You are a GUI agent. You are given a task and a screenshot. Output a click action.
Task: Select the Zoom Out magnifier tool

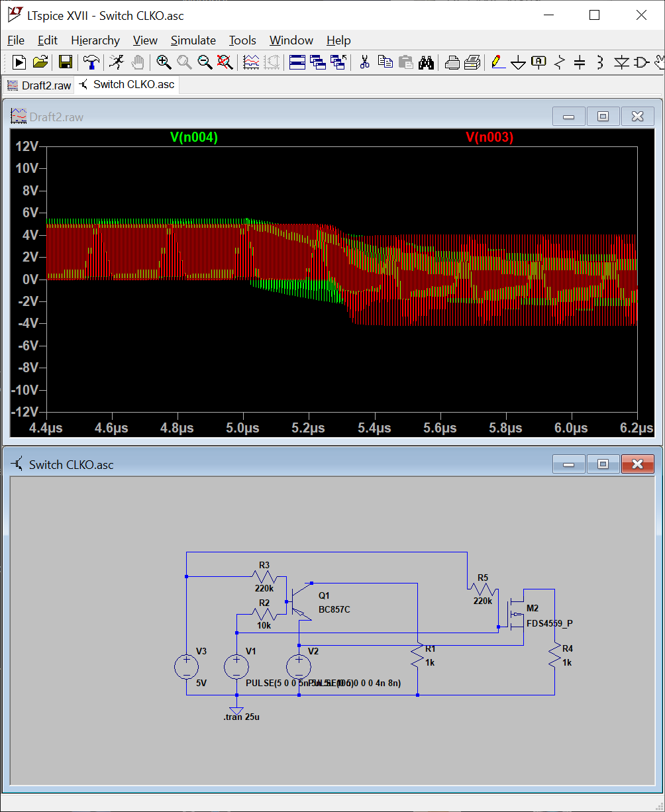coord(205,62)
